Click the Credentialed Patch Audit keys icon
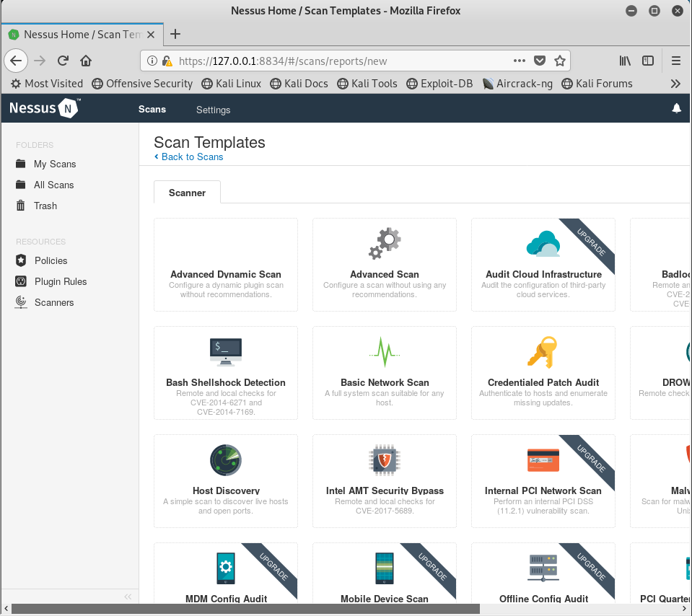This screenshot has width=692, height=616. pyautogui.click(x=543, y=352)
